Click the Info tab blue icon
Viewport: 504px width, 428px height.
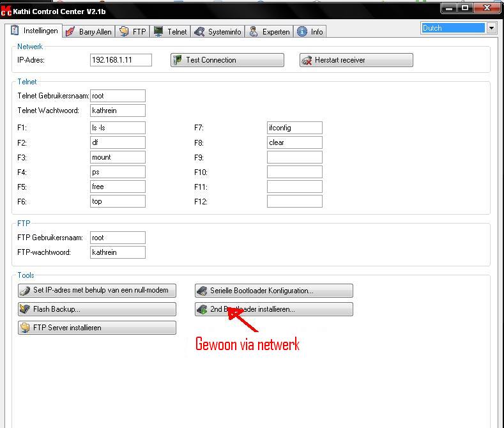point(302,31)
